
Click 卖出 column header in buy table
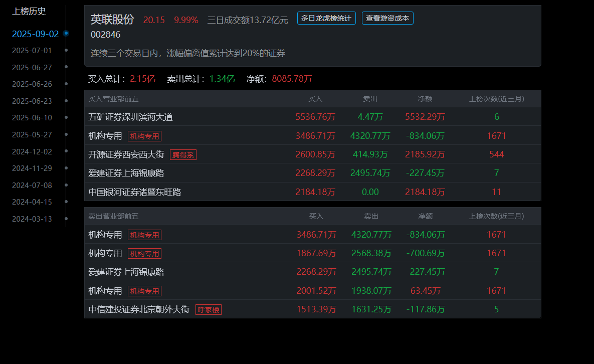click(370, 99)
